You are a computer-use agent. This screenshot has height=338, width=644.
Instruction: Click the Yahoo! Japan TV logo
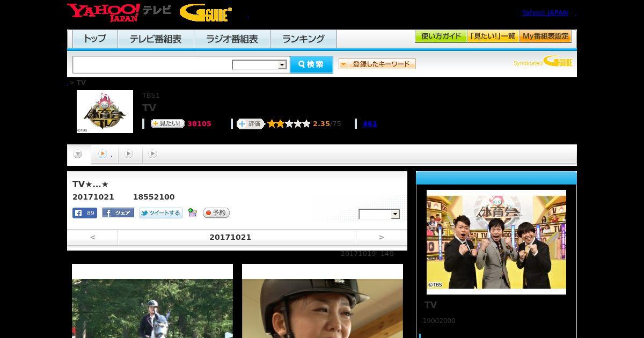coord(119,12)
